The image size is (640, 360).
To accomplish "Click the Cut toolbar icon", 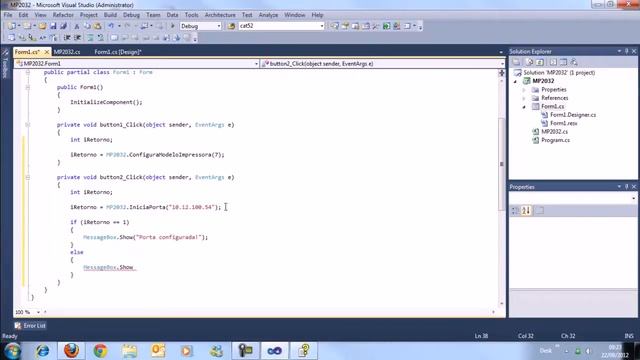I will pyautogui.click(x=76, y=26).
